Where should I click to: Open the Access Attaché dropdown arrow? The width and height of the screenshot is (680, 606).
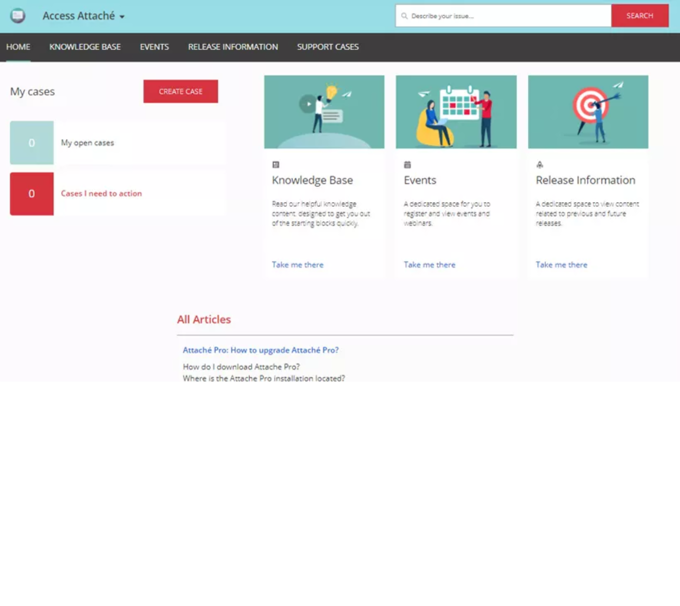tap(122, 17)
